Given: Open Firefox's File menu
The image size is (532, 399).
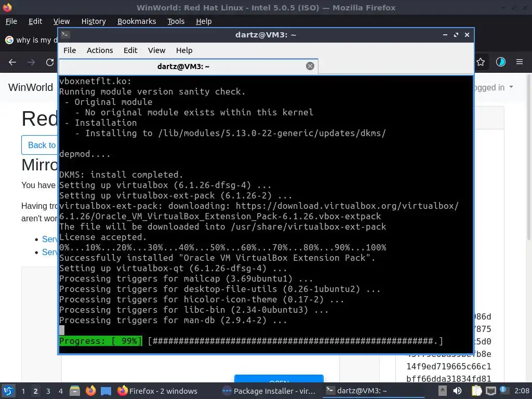Looking at the screenshot, I should (11, 21).
